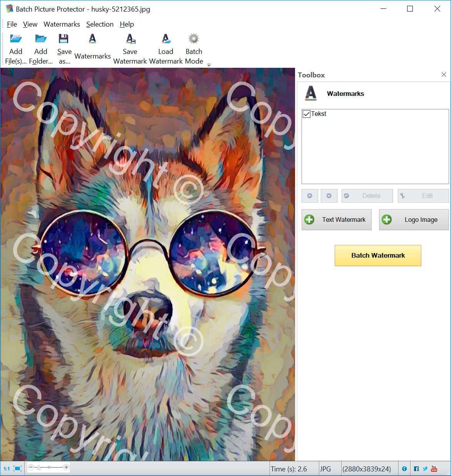Open Batch Mode using the gear icon

pyautogui.click(x=193, y=39)
